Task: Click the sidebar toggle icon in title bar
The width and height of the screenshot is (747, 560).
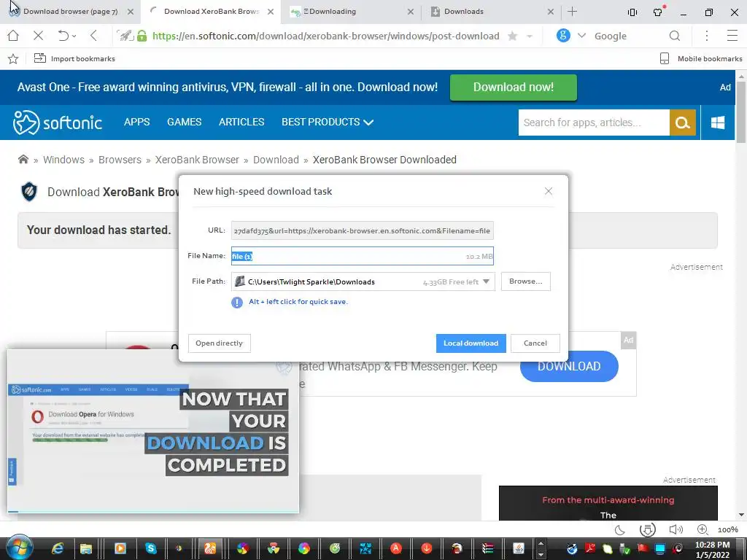Action: [x=632, y=12]
